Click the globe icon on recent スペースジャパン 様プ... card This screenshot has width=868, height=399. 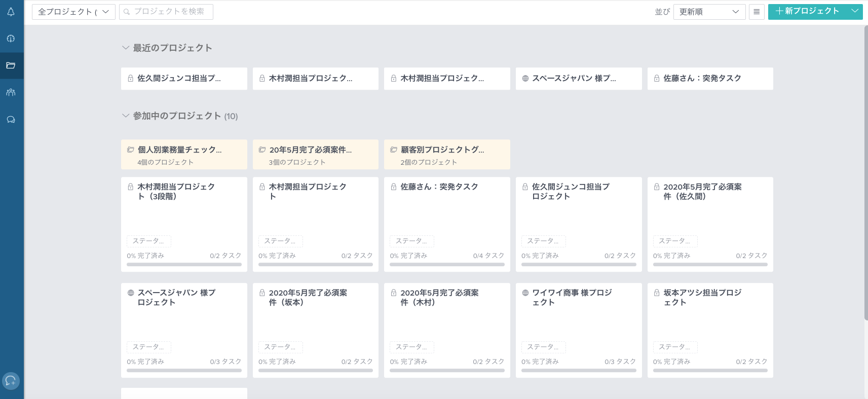pyautogui.click(x=525, y=79)
